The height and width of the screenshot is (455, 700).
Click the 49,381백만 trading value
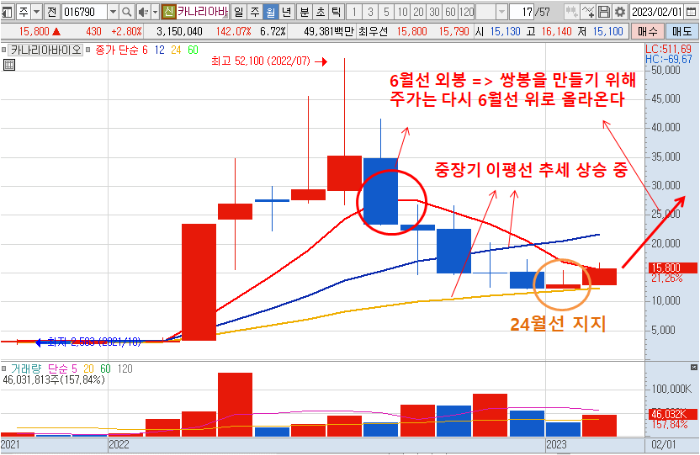pyautogui.click(x=328, y=31)
